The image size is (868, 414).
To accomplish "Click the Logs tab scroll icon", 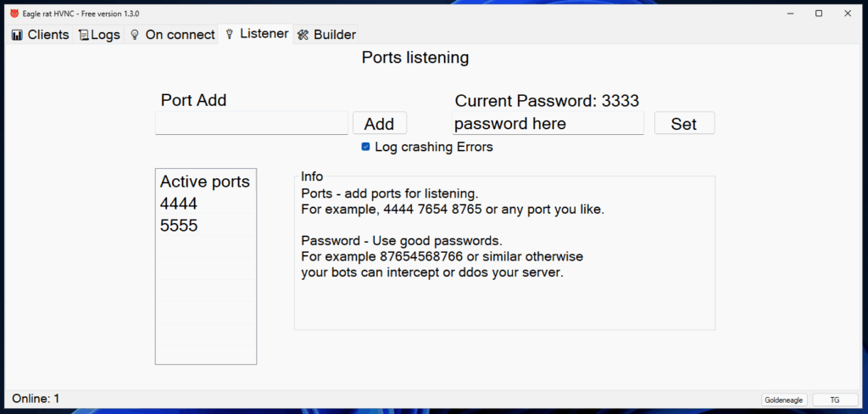I will [83, 35].
